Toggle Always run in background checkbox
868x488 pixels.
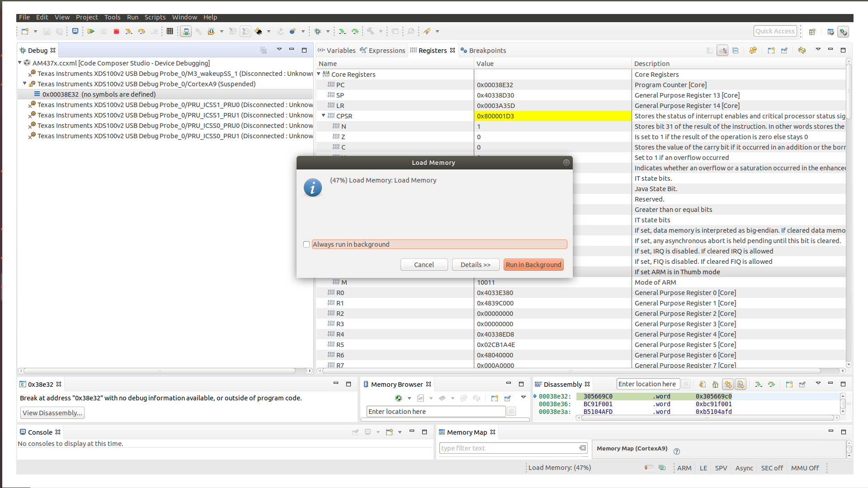click(x=307, y=244)
